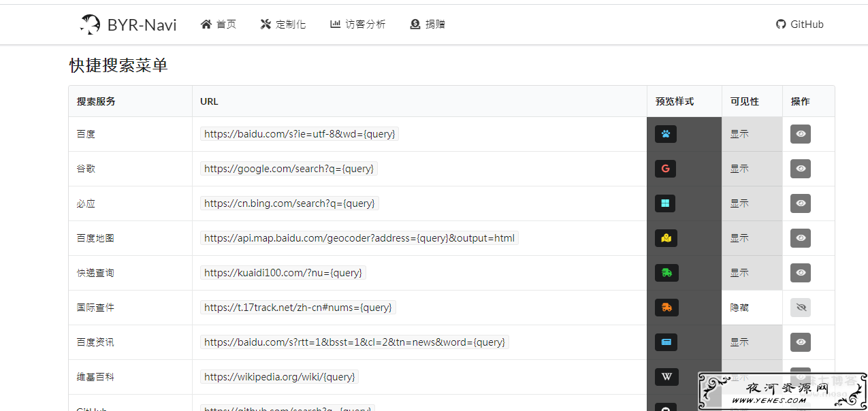868x411 pixels.
Task: Click the Google G preview icon
Action: [x=666, y=169]
